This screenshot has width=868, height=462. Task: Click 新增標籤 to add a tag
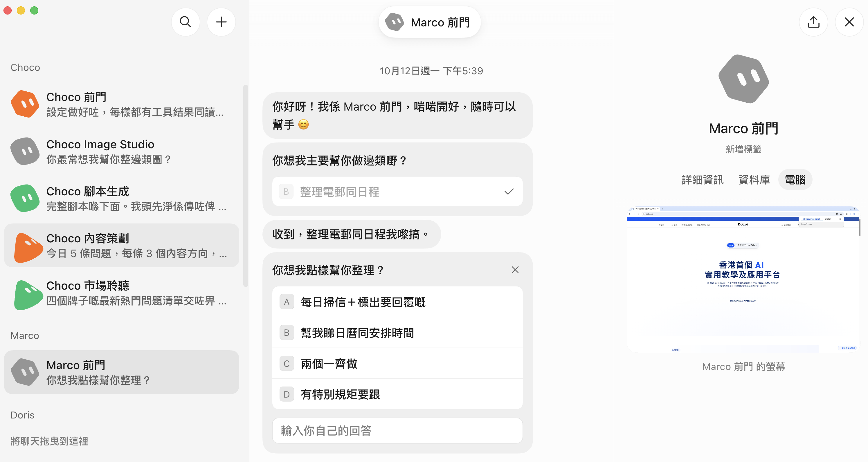pos(744,149)
